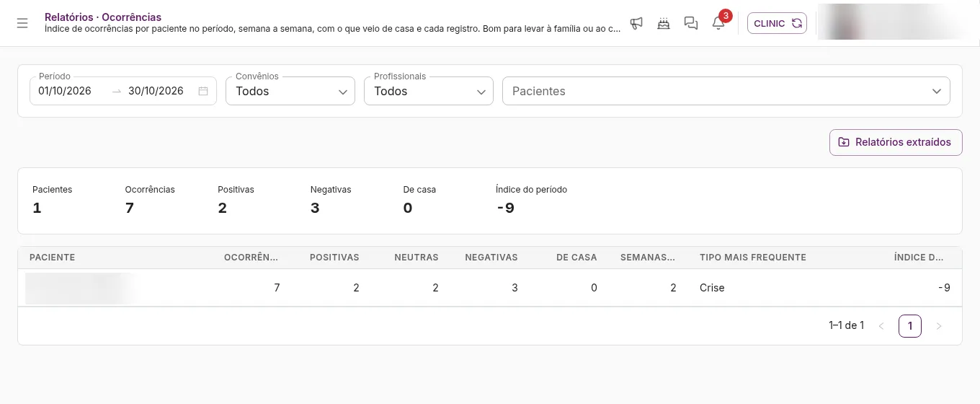Click the Período end date 30/10/2026

(x=156, y=91)
